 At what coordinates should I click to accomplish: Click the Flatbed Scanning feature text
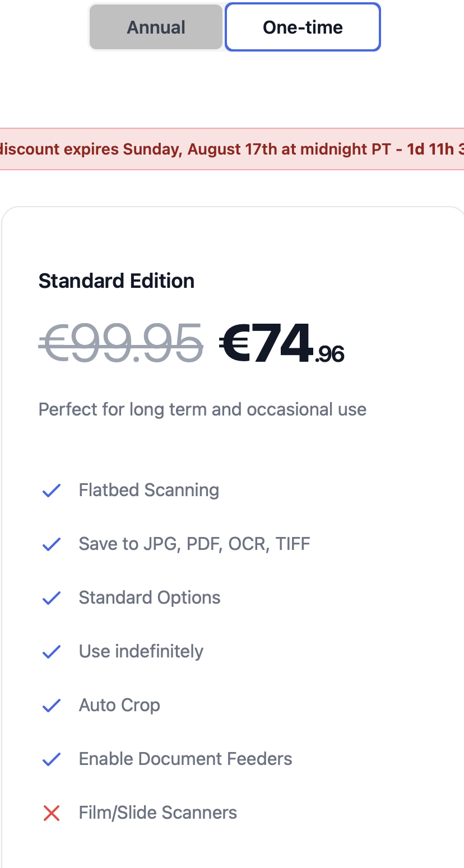click(x=149, y=490)
